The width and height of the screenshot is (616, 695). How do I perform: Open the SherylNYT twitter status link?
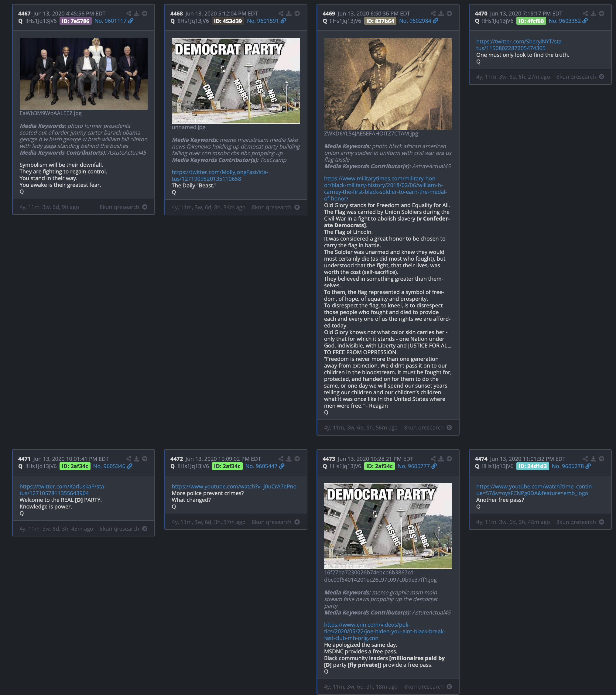[x=519, y=45]
